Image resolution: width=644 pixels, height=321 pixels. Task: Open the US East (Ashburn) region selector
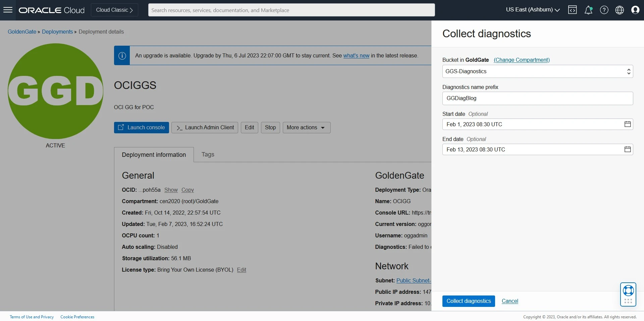pos(532,10)
